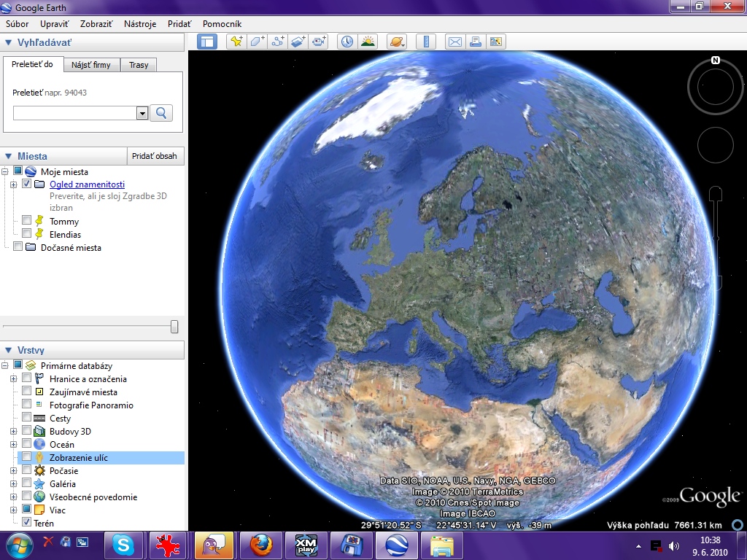Screen dimensions: 747x560
Task: Click the Moje miesta globe icon
Action: coord(31,171)
